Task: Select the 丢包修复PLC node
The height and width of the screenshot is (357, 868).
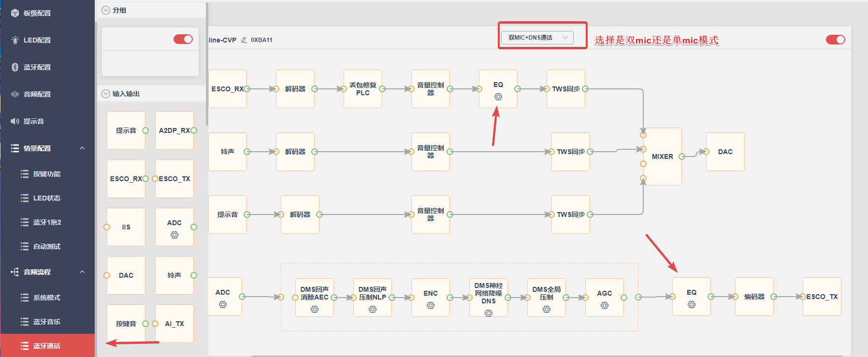Action: [363, 89]
